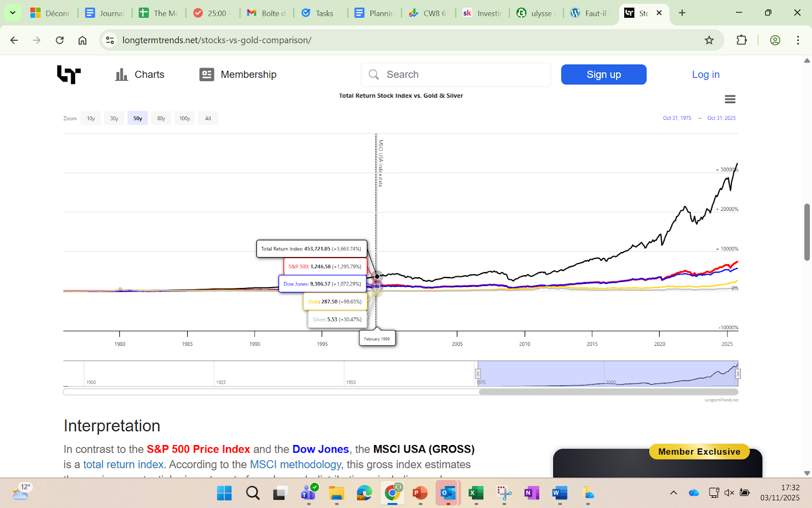Image resolution: width=812 pixels, height=508 pixels.
Task: Open Chrome profile avatar icon
Action: pyautogui.click(x=774, y=40)
